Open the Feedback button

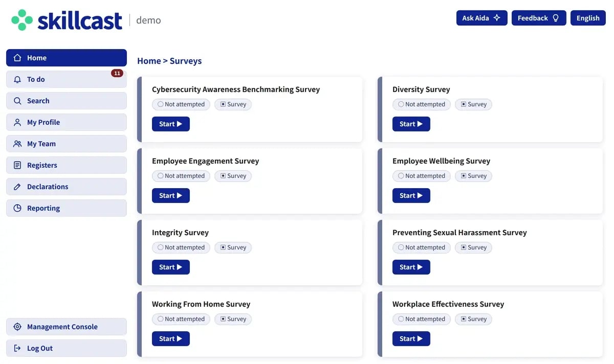pos(539,18)
